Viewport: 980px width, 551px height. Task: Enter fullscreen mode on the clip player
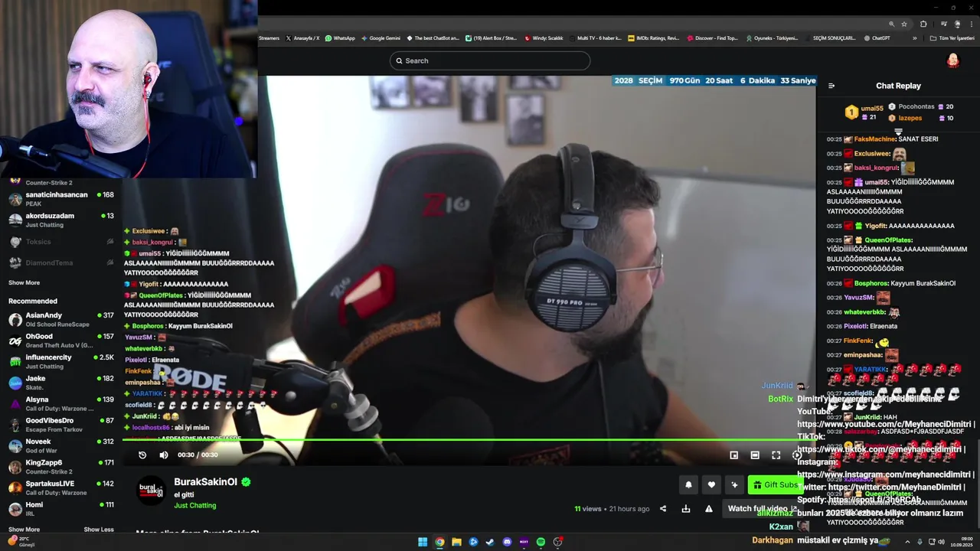(776, 455)
